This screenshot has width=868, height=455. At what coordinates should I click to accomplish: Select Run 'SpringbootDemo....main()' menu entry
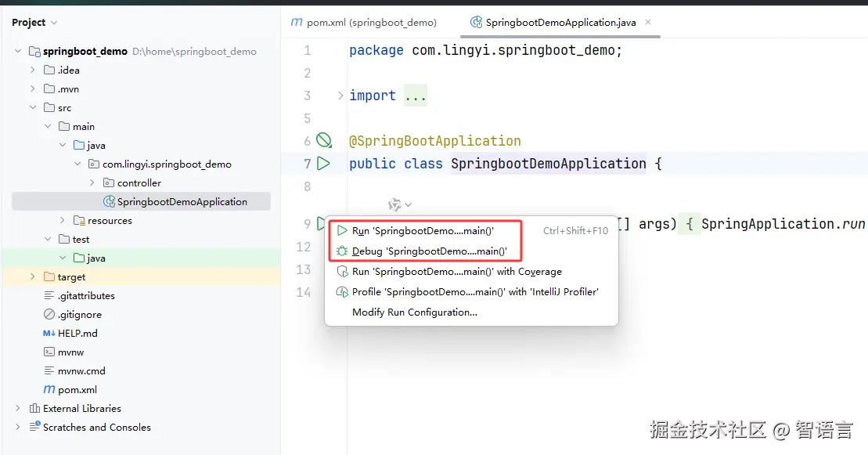click(x=423, y=231)
